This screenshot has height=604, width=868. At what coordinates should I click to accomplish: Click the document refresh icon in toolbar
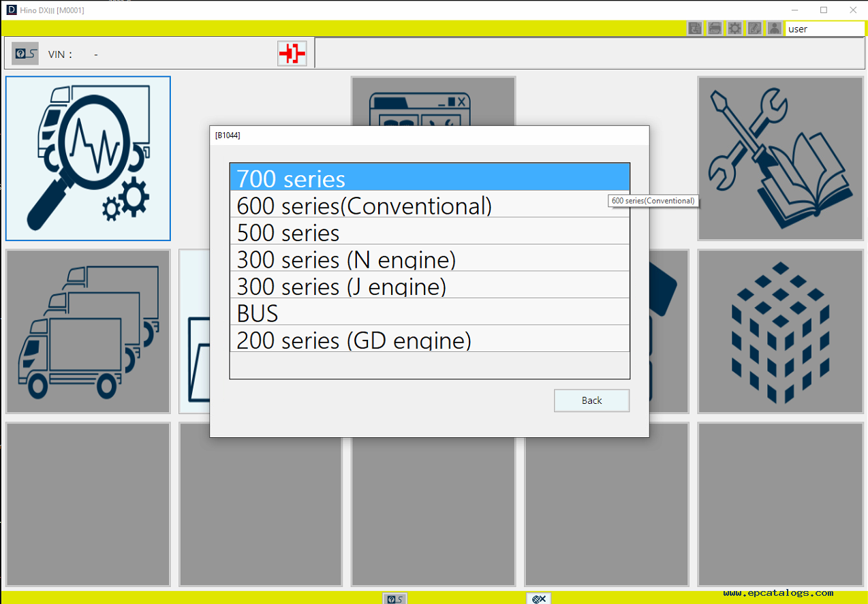[x=695, y=29]
